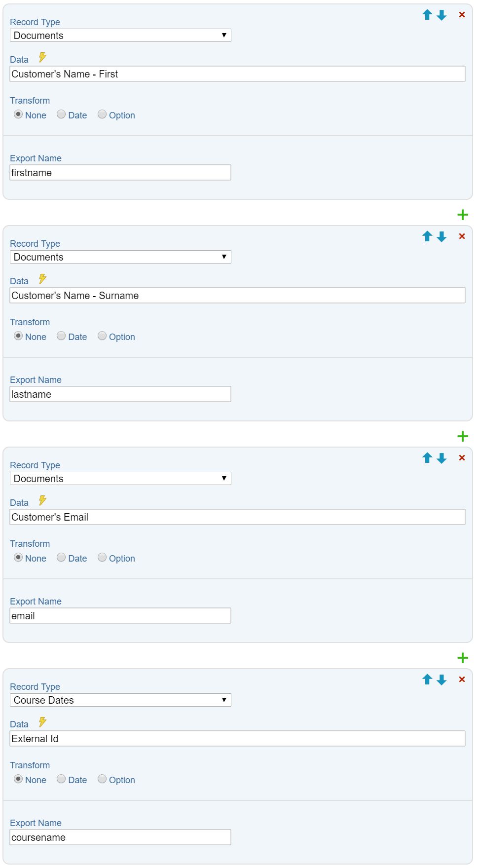
Task: Move the coursename block up
Action: coord(427,679)
